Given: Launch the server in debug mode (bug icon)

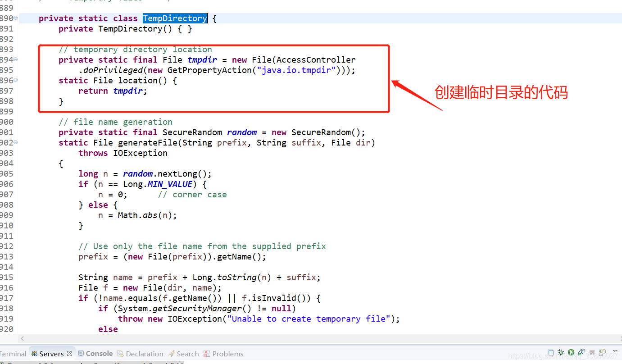Looking at the screenshot, I should (x=560, y=354).
